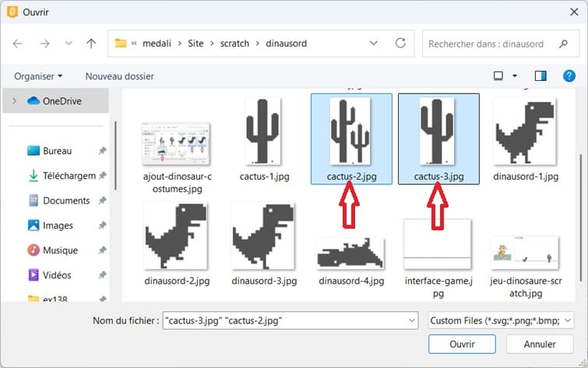This screenshot has height=368, width=588.
Task: Close the Ouvrir dialog
Action: [574, 12]
